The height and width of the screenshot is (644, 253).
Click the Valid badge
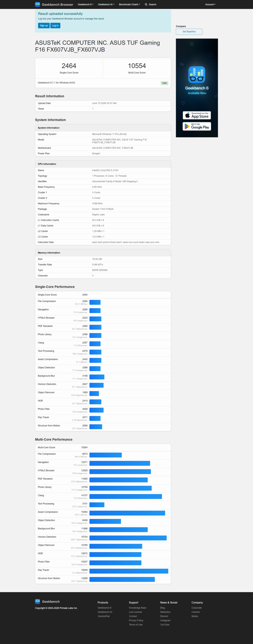(x=164, y=83)
